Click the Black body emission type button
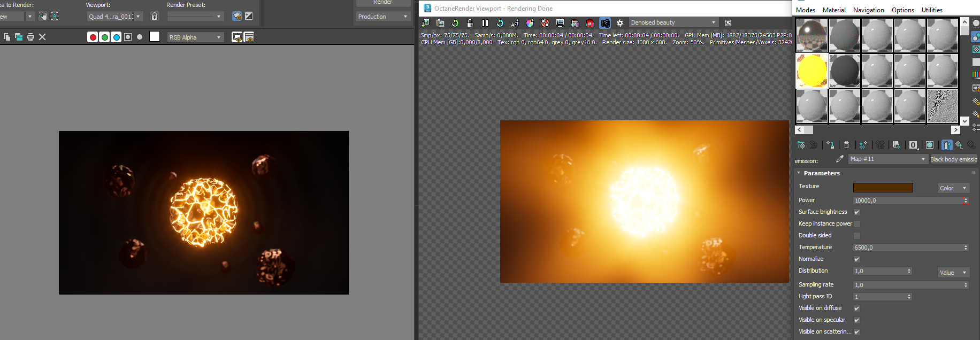The image size is (980, 340). (x=953, y=159)
